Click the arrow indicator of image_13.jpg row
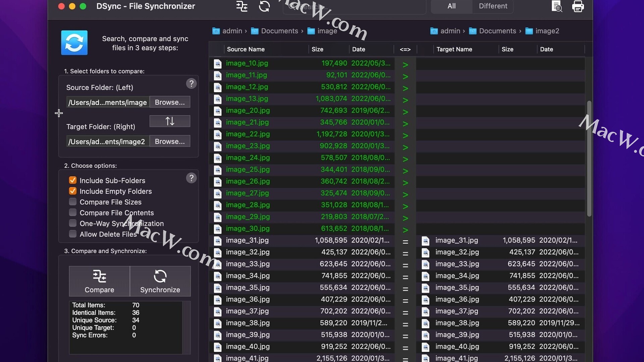Viewport: 644px width, 362px height. (x=405, y=100)
